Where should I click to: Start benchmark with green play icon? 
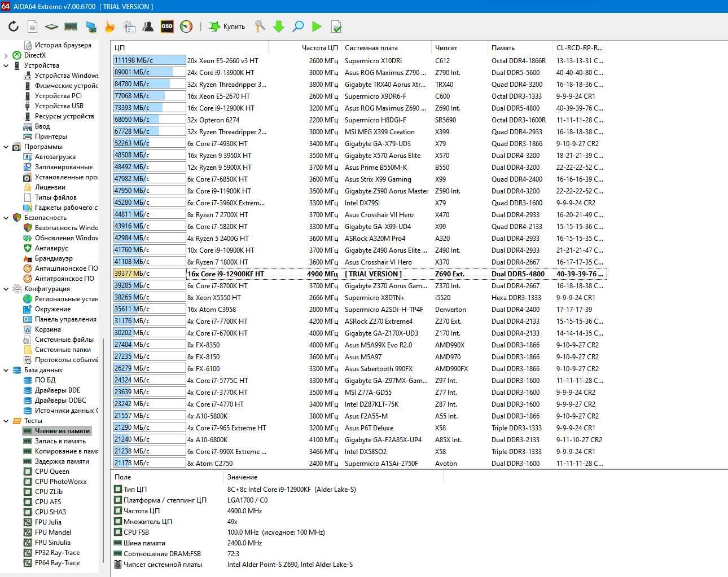(x=317, y=27)
